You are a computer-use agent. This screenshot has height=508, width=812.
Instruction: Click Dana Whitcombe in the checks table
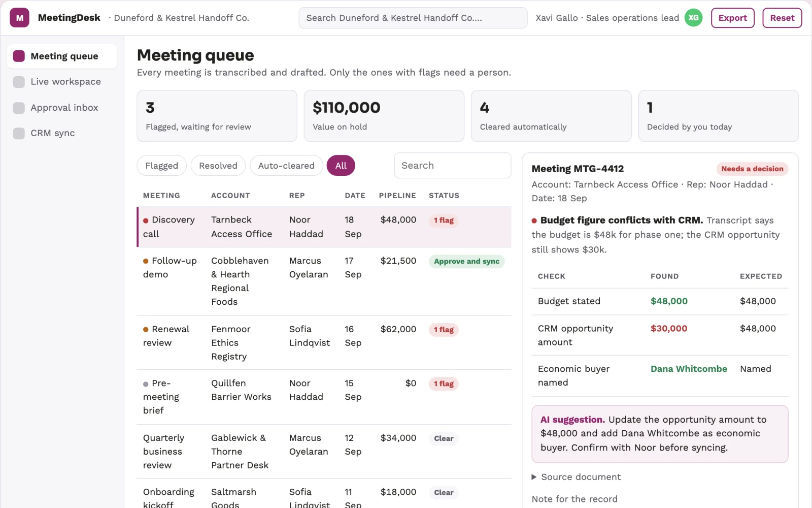[689, 369]
